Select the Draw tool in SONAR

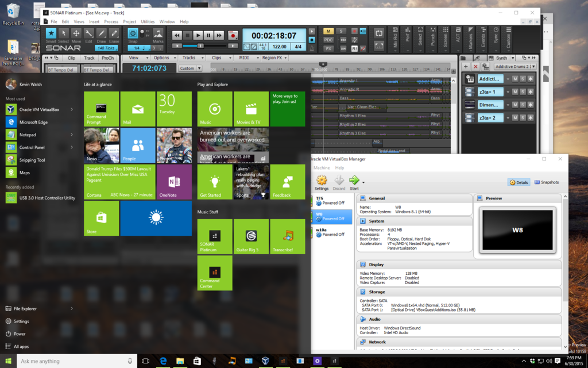[x=101, y=34]
